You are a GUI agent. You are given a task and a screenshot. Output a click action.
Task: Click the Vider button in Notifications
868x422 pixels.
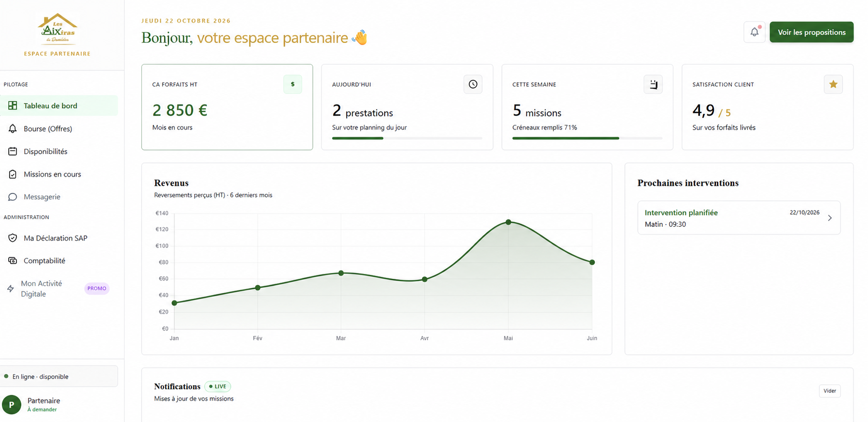click(x=830, y=391)
